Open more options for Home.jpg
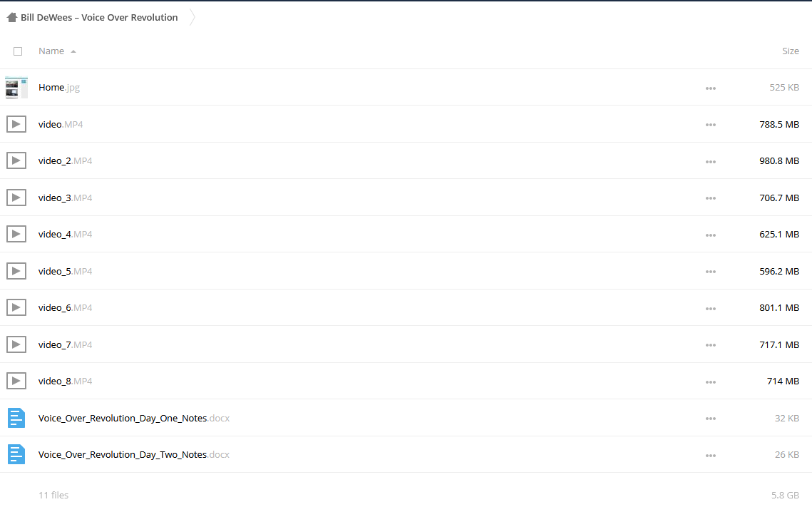The image size is (812, 512). click(711, 88)
